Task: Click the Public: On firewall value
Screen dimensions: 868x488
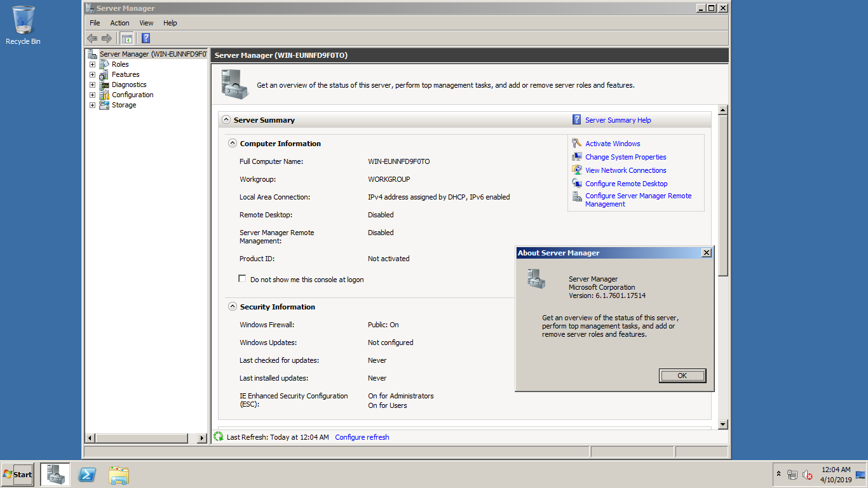Action: [x=383, y=325]
